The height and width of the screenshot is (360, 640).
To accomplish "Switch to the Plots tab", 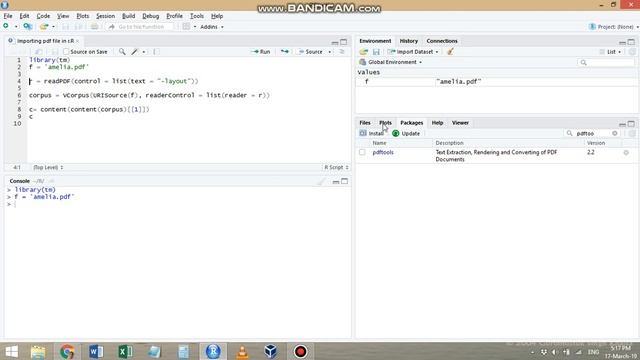I will click(385, 122).
